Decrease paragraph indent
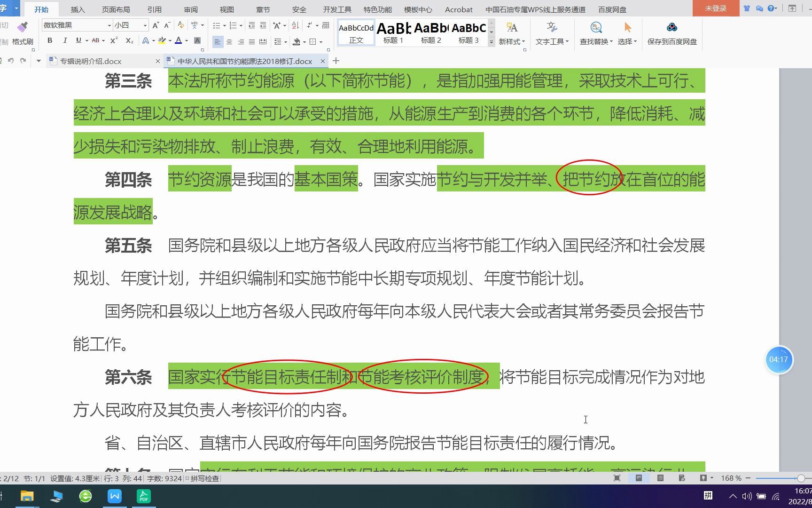The height and width of the screenshot is (508, 812). (x=252, y=25)
